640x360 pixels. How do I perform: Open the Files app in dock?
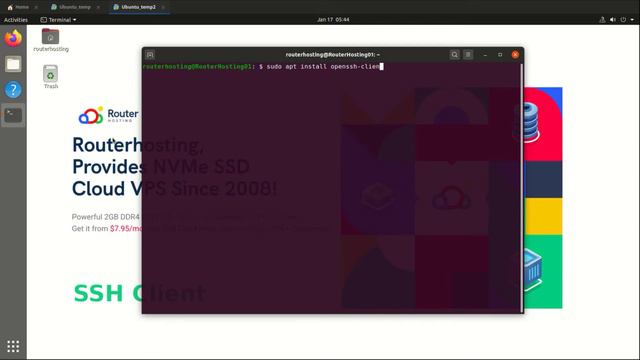(x=13, y=64)
